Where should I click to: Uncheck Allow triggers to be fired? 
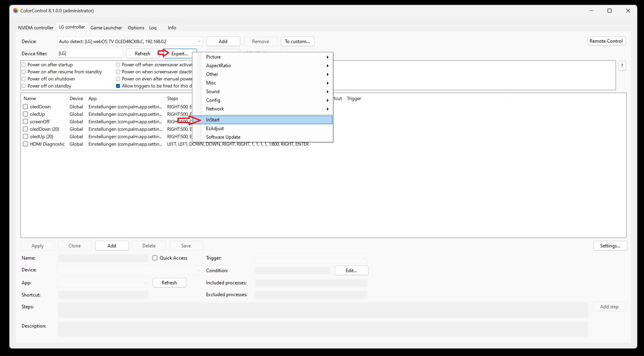click(118, 86)
